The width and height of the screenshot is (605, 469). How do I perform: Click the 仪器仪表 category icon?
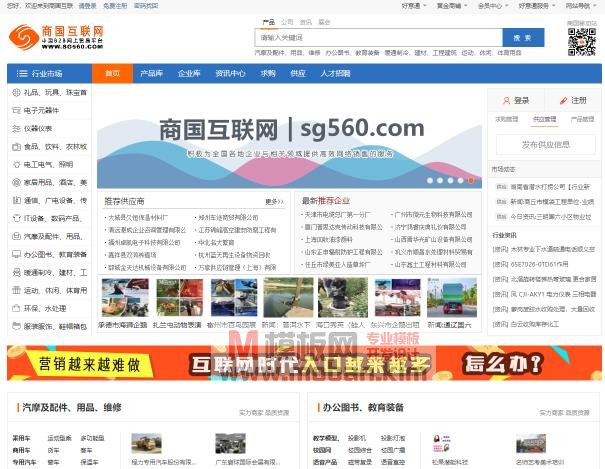click(x=16, y=128)
